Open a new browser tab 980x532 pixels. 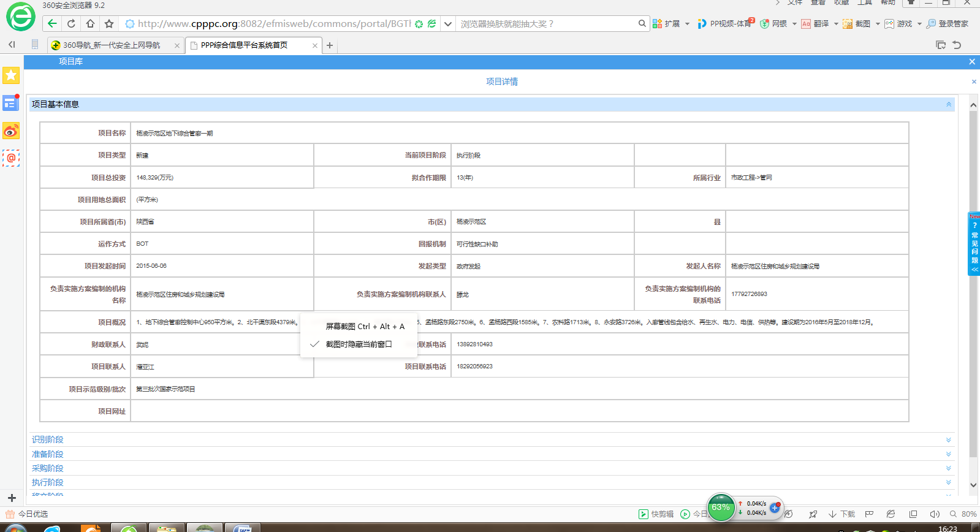coord(330,45)
